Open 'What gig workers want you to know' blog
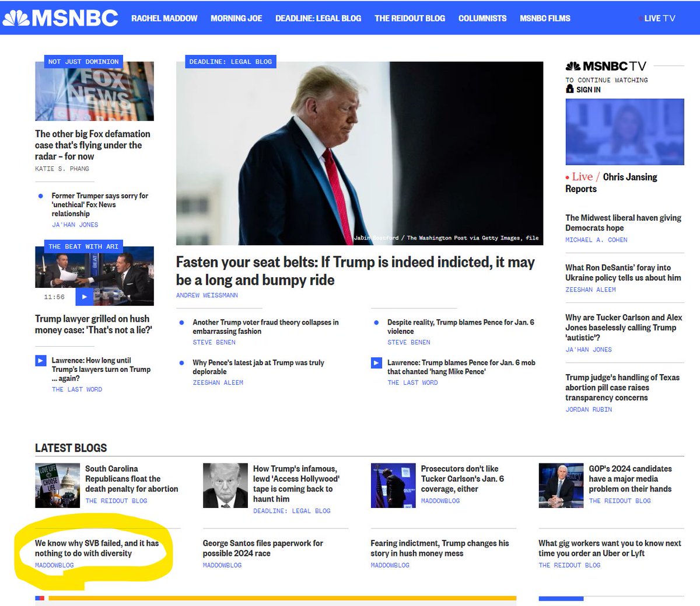The height and width of the screenshot is (606, 700). tap(610, 548)
